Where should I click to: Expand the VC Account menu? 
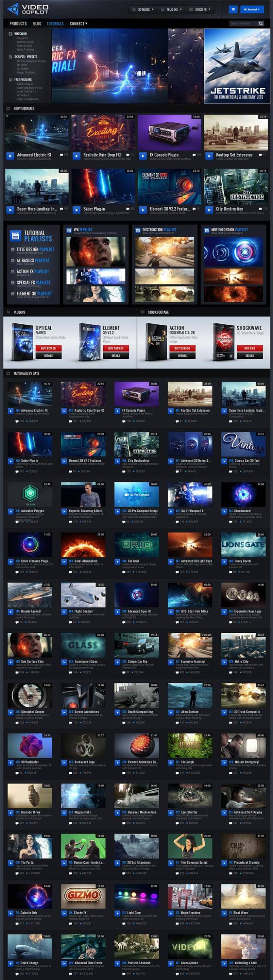click(252, 9)
